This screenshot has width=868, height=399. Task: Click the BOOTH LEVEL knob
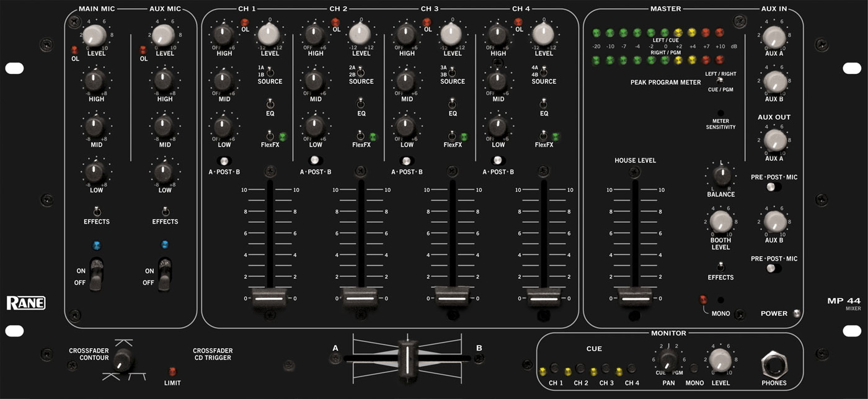[x=720, y=221]
